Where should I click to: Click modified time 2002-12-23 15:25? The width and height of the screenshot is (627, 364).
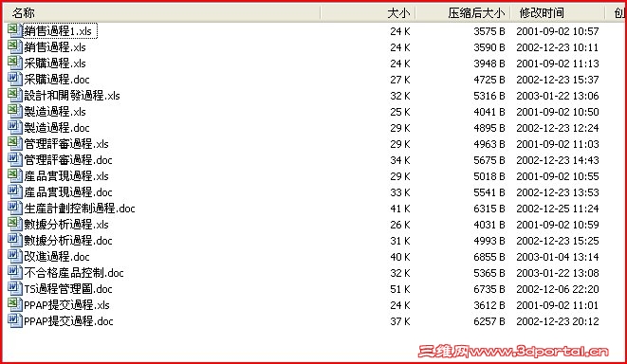point(558,241)
